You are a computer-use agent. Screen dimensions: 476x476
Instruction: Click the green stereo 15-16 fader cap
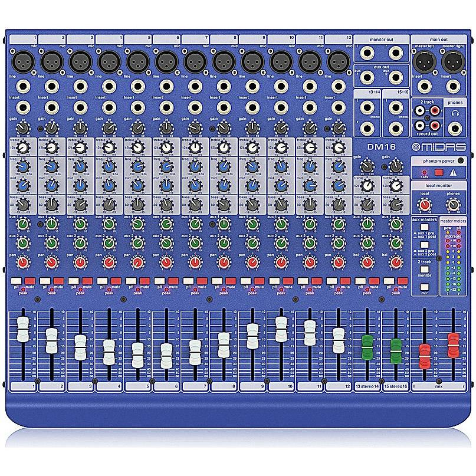pyautogui.click(x=396, y=351)
